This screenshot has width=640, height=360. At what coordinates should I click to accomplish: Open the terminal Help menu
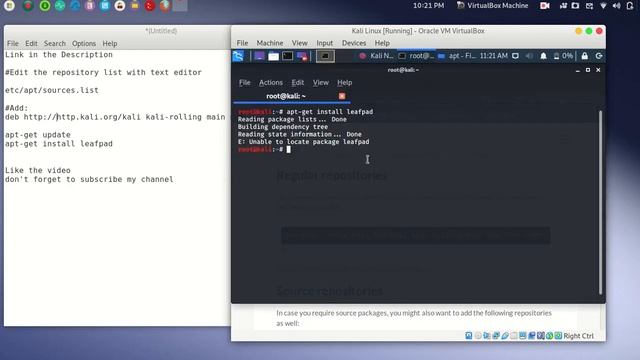344,82
